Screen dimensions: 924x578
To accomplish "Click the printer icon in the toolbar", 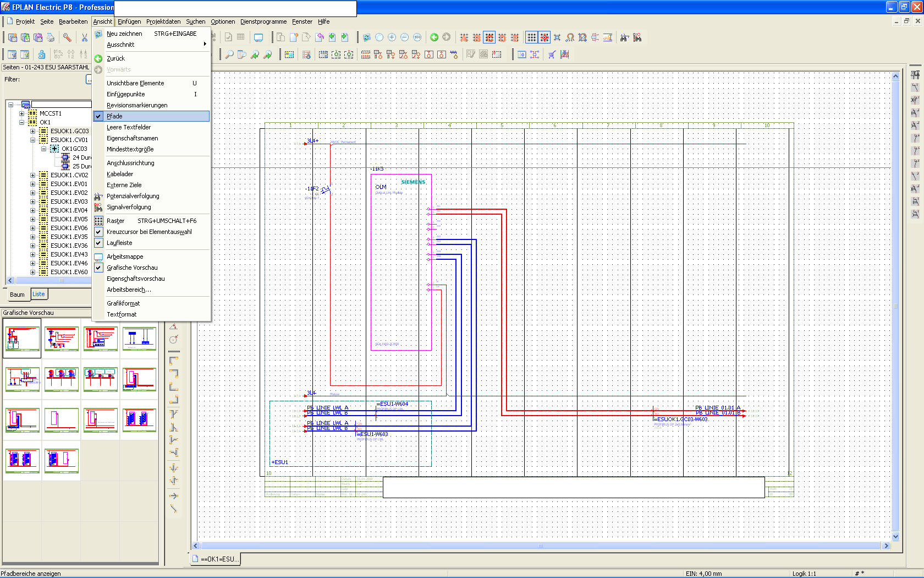I will (51, 37).
